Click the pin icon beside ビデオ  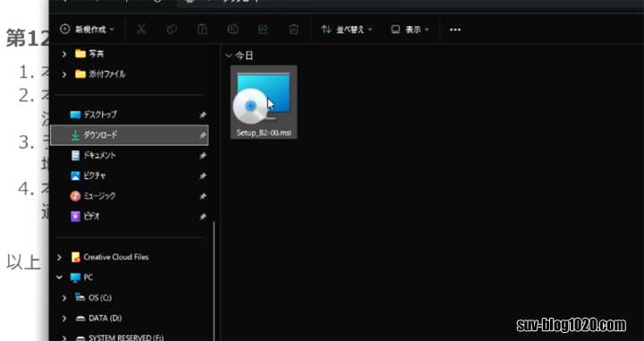point(202,217)
